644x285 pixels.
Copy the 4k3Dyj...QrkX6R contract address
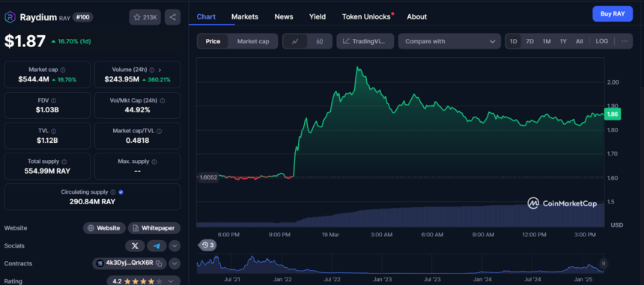159,263
